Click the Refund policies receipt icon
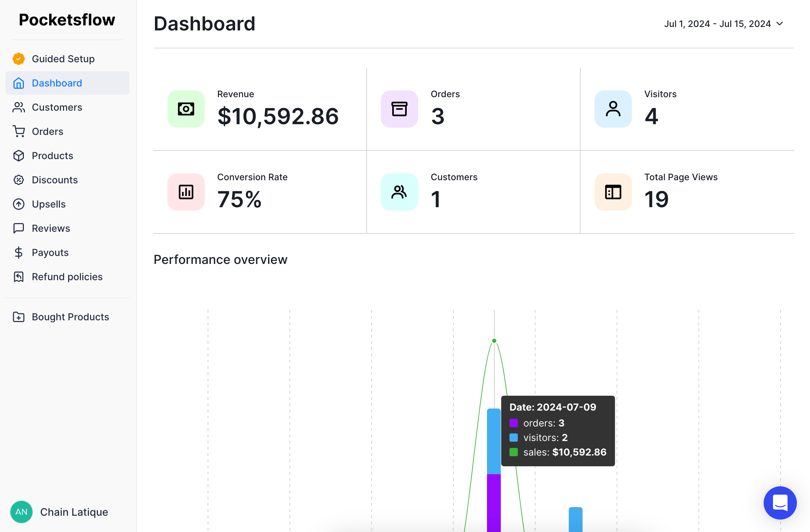810x532 pixels. 19,277
